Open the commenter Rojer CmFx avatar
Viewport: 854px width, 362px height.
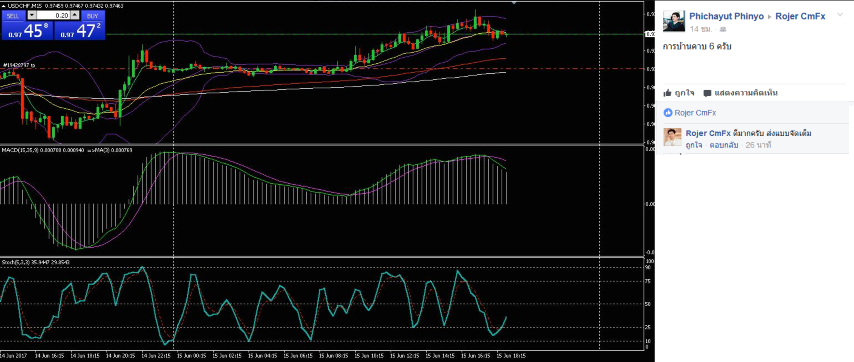pyautogui.click(x=672, y=137)
